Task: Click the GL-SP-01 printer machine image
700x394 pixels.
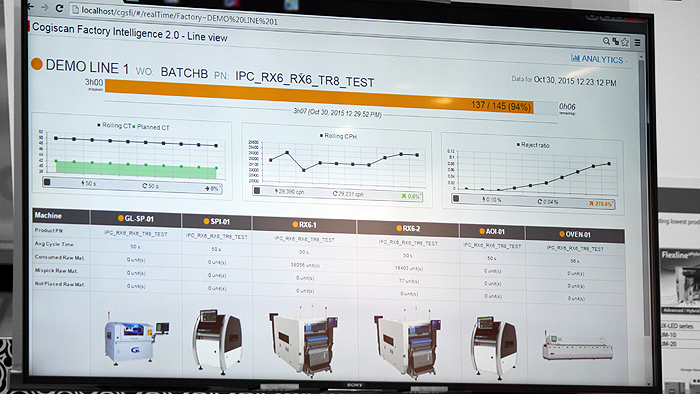Action: click(x=136, y=336)
